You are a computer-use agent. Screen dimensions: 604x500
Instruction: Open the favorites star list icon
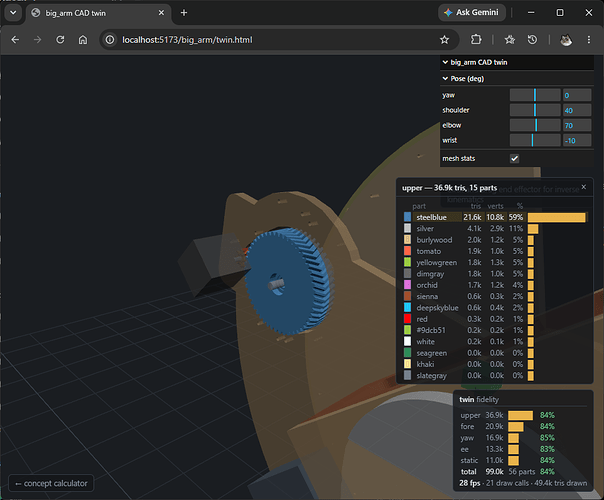(x=510, y=40)
